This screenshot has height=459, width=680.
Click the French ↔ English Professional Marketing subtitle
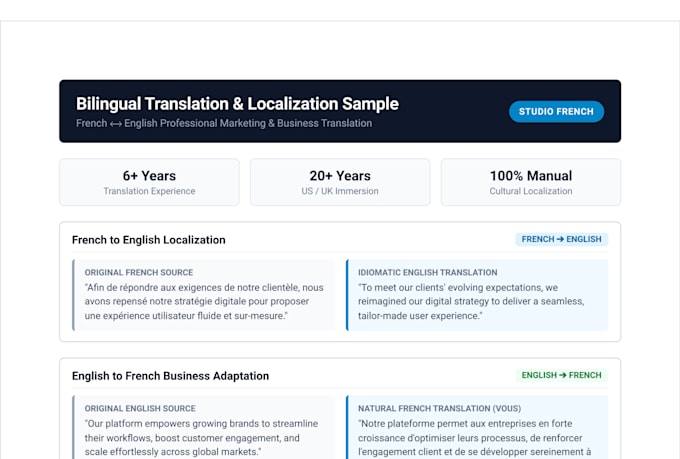pyautogui.click(x=224, y=123)
